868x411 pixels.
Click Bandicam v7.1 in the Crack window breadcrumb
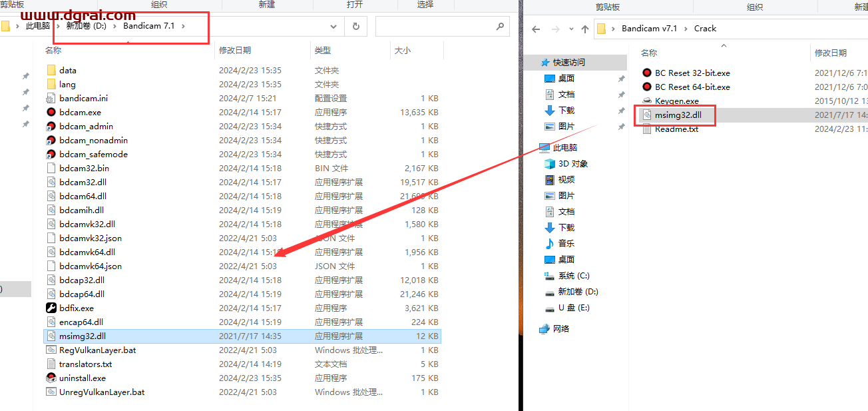tap(649, 29)
